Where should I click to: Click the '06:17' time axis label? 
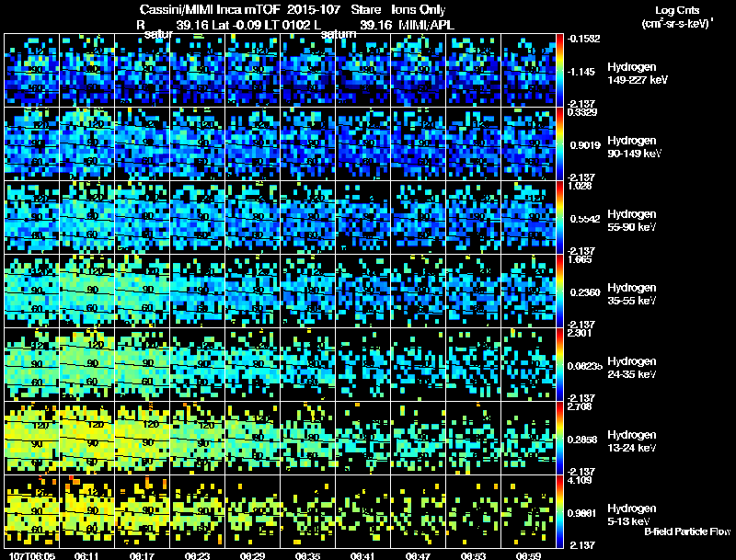coord(142,556)
